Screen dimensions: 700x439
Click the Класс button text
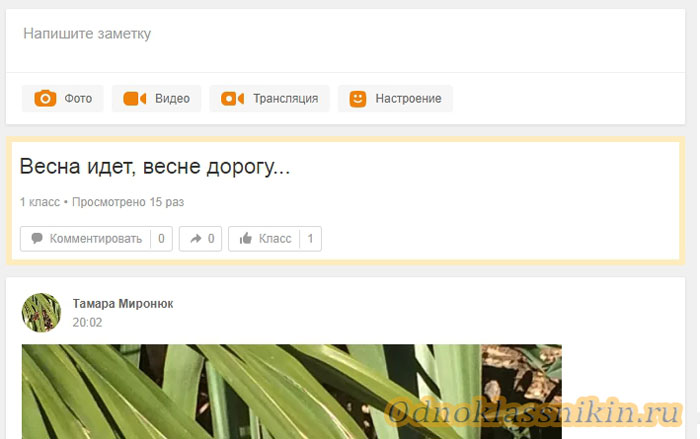(x=275, y=238)
